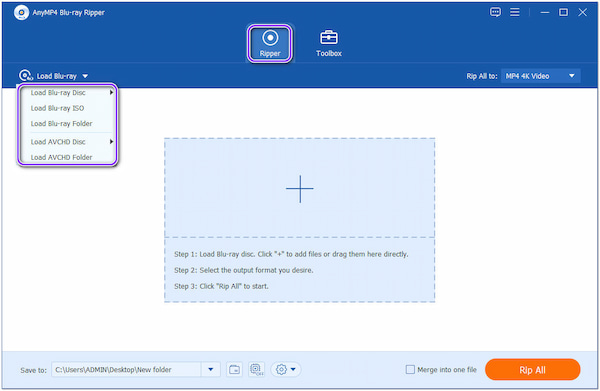
Task: Open the hamburger menu in title bar
Action: click(x=515, y=12)
